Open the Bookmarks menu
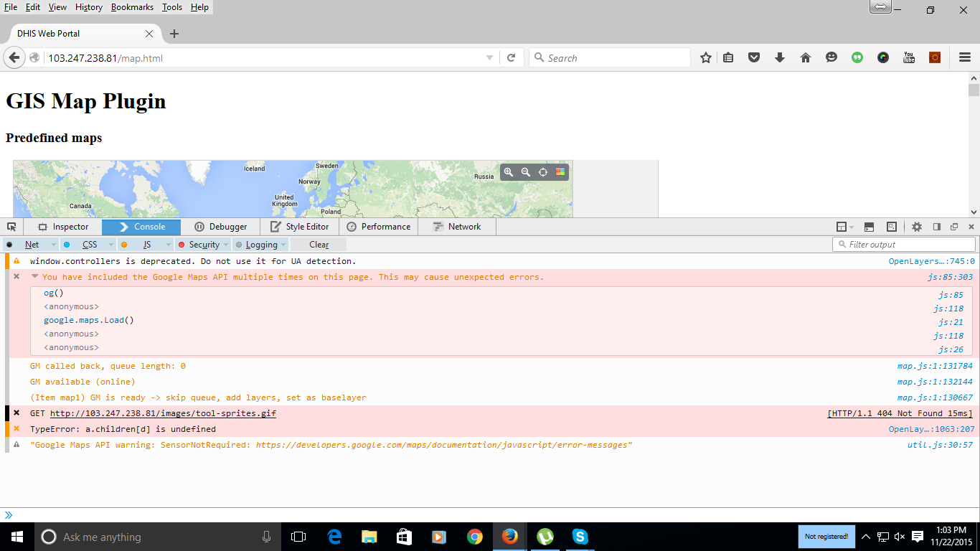Viewport: 980px width, 551px height. coord(132,7)
